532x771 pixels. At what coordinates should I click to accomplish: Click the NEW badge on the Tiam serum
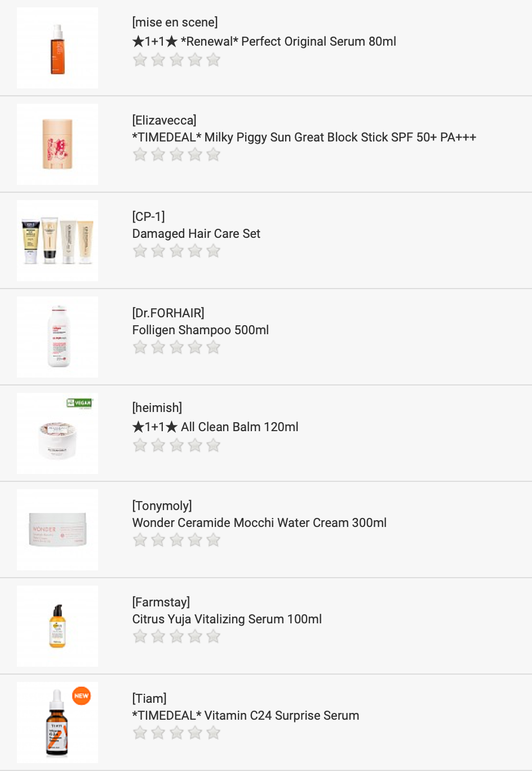point(81,696)
